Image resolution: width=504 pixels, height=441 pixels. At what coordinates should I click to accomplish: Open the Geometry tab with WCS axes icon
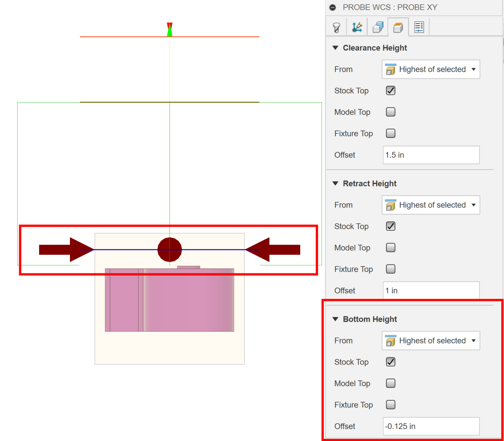[357, 27]
